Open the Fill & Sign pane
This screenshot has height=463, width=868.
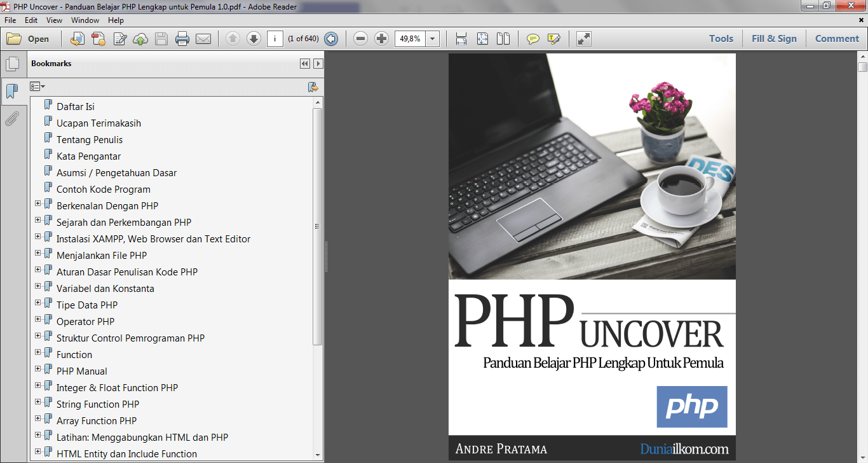pos(774,39)
